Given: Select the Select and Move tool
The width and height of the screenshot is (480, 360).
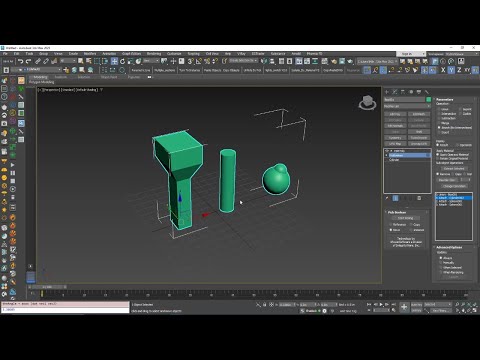Looking at the screenshot, I should pyautogui.click(x=114, y=61).
